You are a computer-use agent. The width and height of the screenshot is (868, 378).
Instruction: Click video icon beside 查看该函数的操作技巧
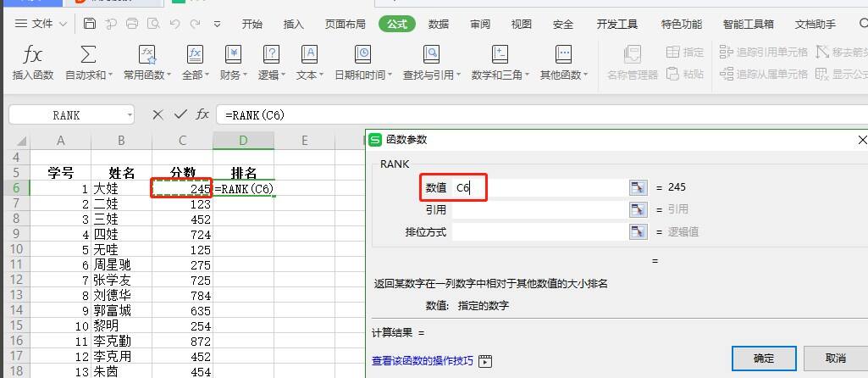[485, 361]
